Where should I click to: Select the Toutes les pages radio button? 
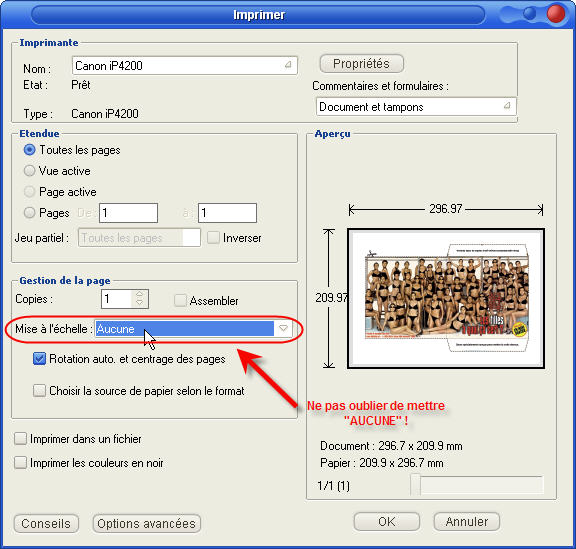[29, 150]
